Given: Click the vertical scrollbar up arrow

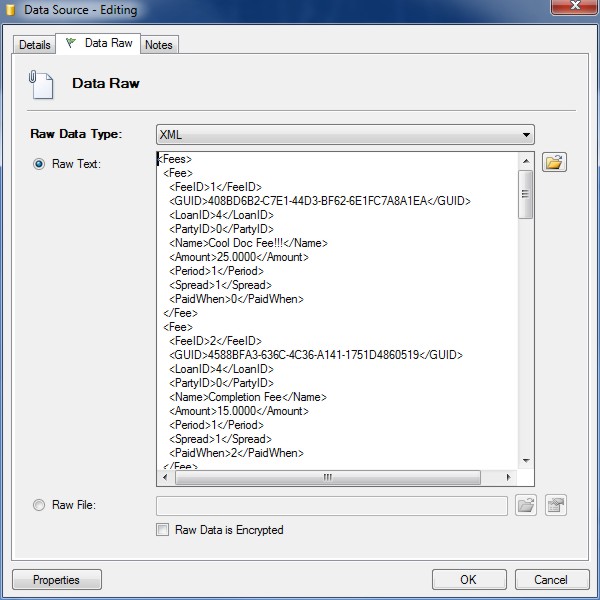Looking at the screenshot, I should [526, 160].
